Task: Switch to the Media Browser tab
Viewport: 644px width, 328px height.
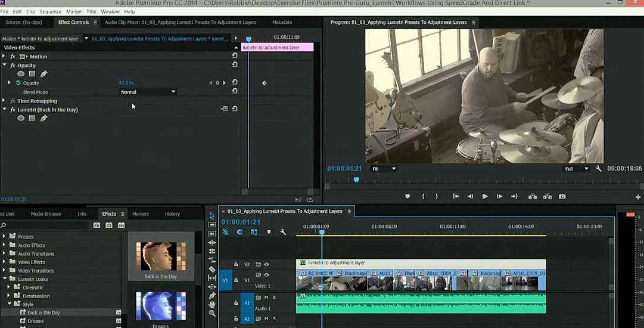Action: (46, 213)
